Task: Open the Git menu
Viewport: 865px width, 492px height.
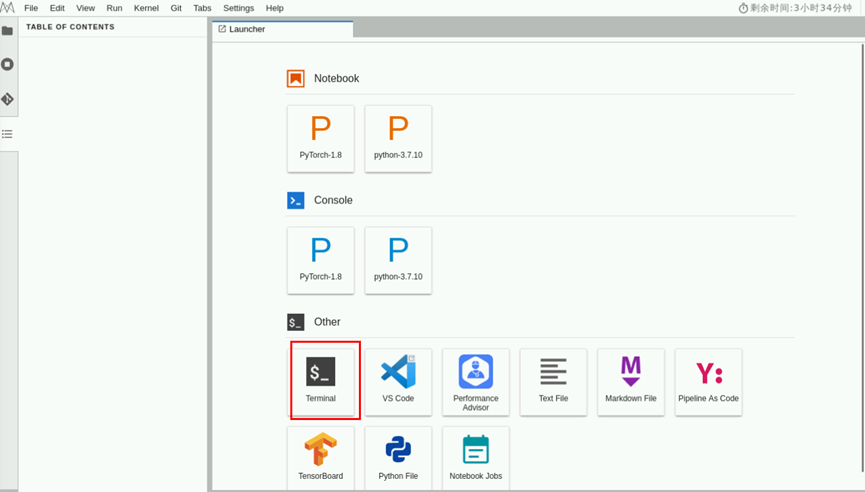Action: (176, 8)
